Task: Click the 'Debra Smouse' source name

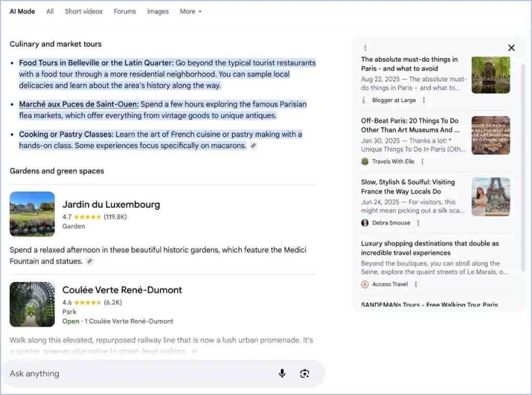Action: pyautogui.click(x=391, y=223)
